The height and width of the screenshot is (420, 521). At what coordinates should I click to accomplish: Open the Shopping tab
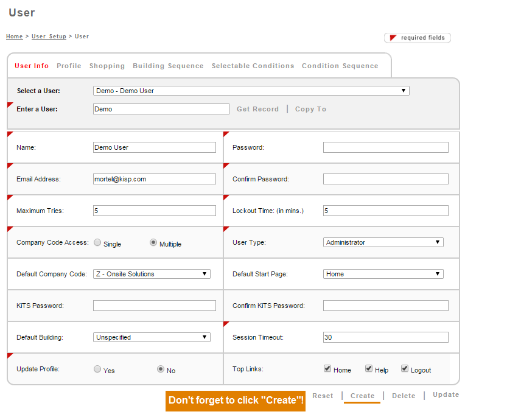107,66
